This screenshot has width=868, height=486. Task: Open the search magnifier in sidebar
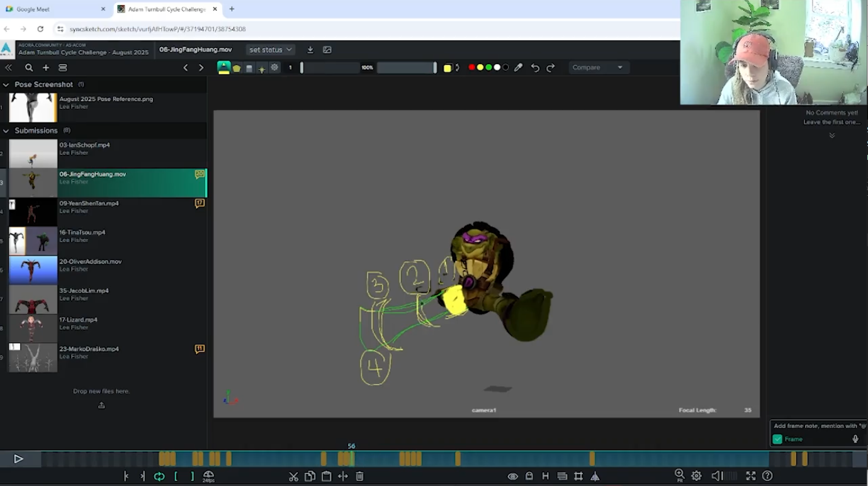pyautogui.click(x=29, y=67)
